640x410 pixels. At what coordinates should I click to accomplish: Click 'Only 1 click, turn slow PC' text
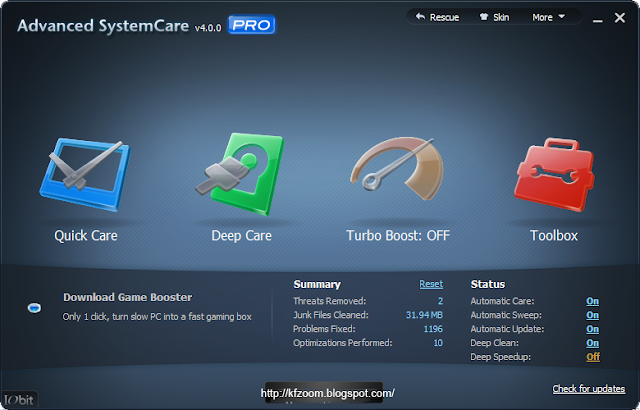pos(157,317)
